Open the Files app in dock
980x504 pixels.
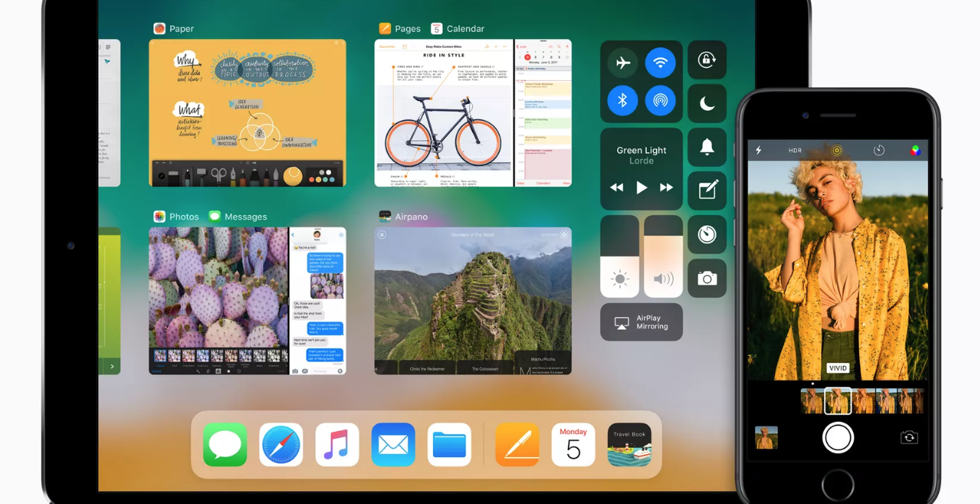coord(449,445)
